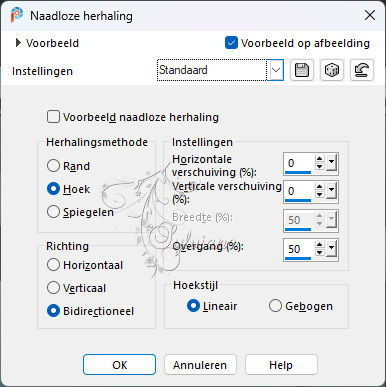Viewport: 386px width, 387px height.
Task: Decrease Verticale verschuiving with down arrow
Action: click(x=320, y=194)
